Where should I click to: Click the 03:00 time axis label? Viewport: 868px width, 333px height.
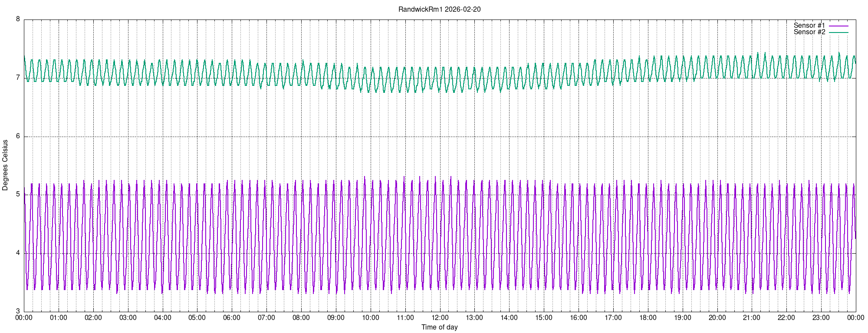128,318
